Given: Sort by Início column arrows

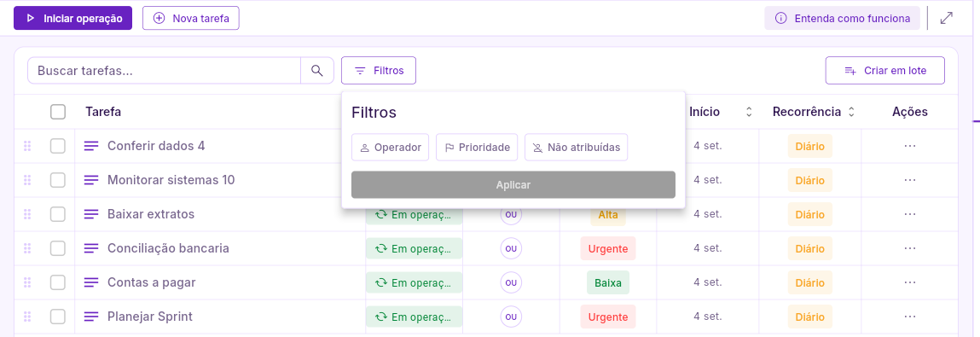Looking at the screenshot, I should point(749,112).
